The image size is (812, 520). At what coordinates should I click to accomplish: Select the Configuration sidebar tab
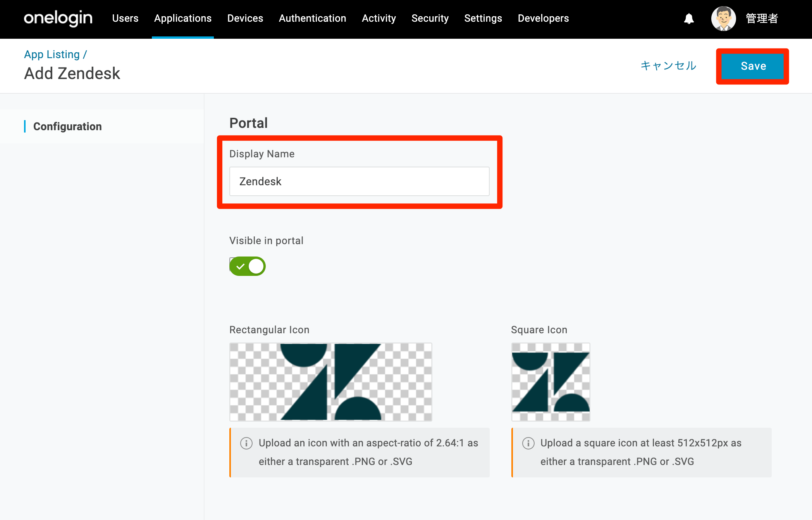67,126
